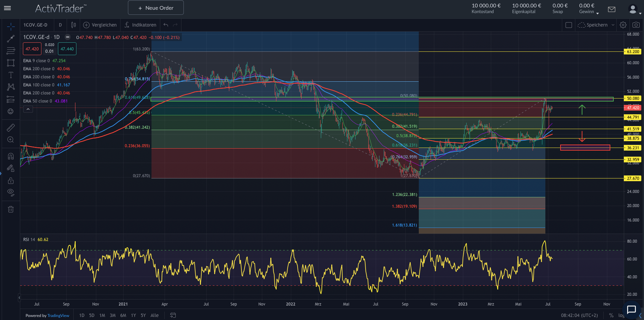644x320 pixels.
Task: Activate the ruler measure tool
Action: tap(11, 128)
